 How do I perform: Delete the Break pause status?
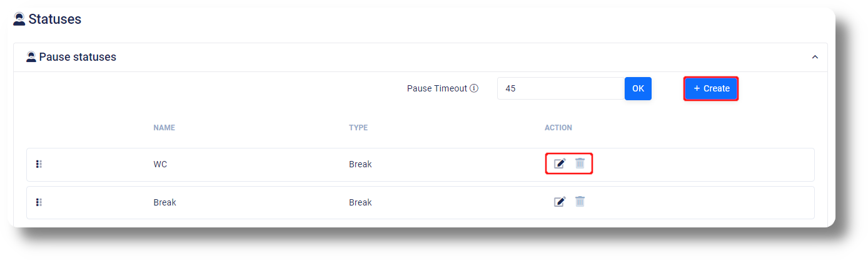580,201
